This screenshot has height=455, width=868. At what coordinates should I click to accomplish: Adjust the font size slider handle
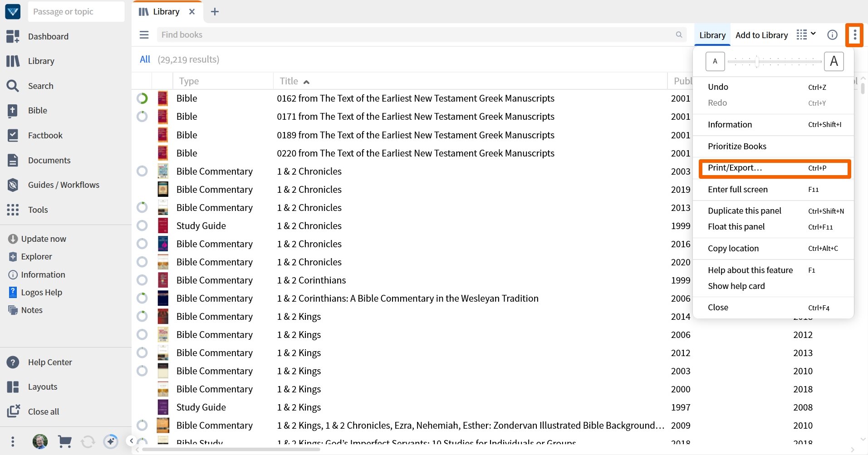coord(757,61)
